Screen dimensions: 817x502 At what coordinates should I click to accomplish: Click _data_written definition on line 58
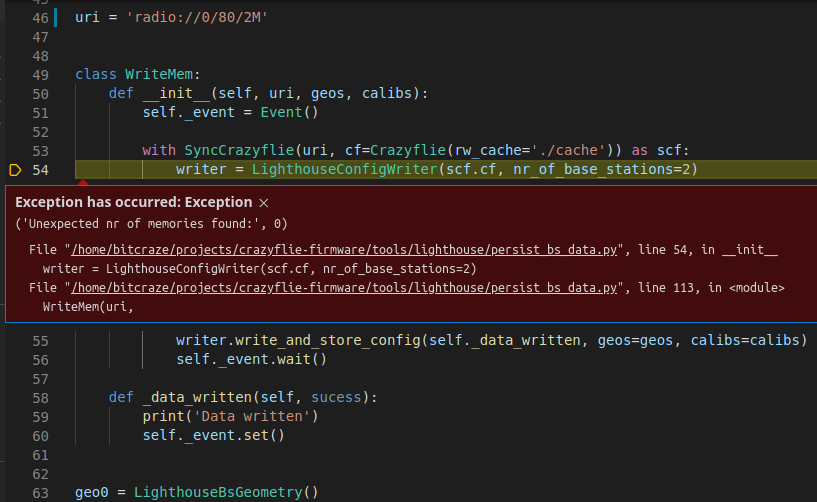click(197, 397)
